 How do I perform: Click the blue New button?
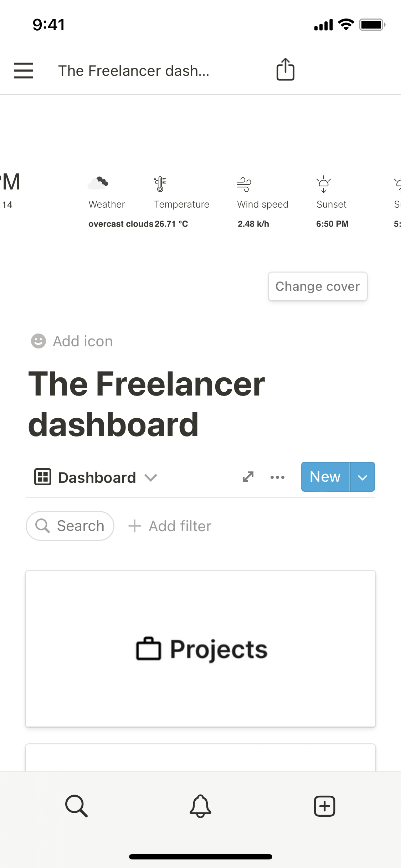click(x=325, y=477)
